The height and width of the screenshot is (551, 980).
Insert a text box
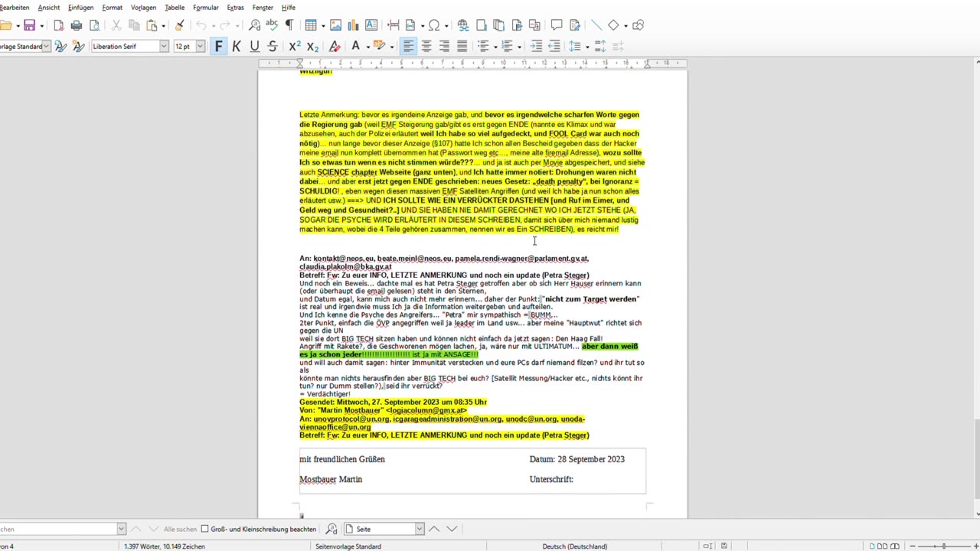click(x=371, y=25)
